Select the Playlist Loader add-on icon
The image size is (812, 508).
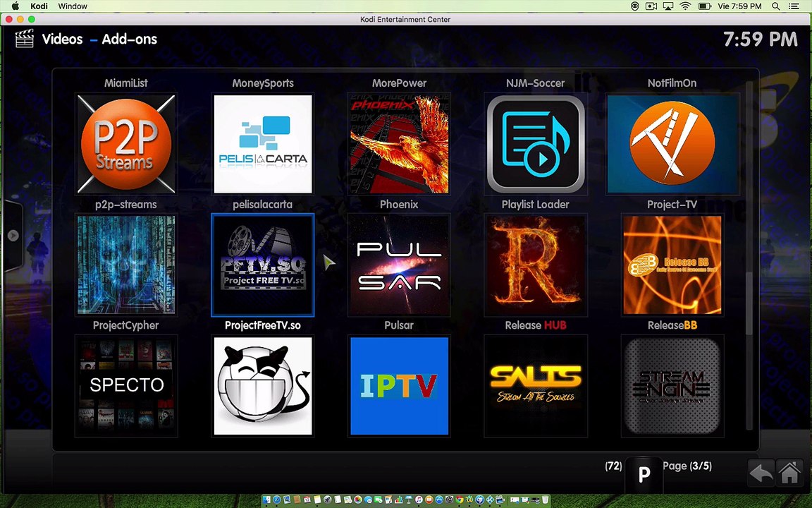pos(536,144)
